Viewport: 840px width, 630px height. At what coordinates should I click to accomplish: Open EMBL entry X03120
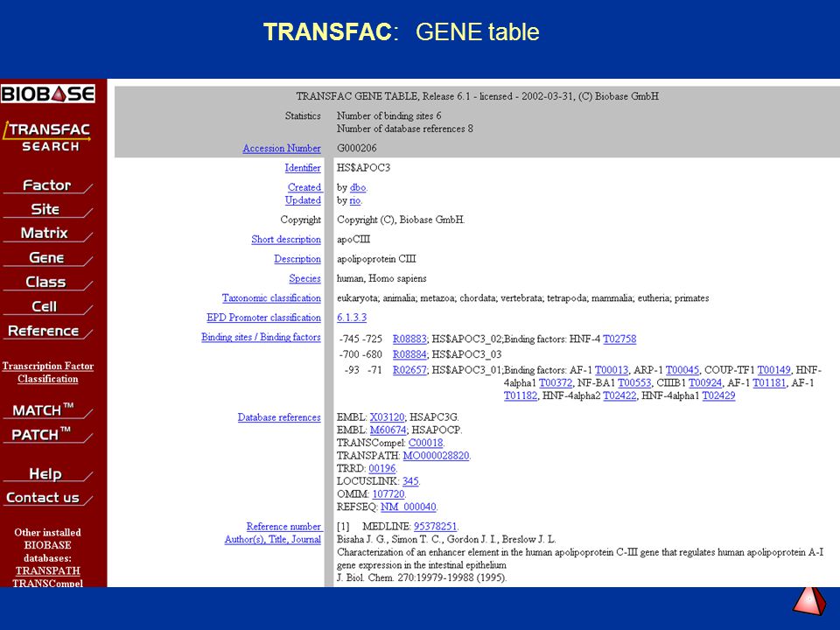coord(388,417)
